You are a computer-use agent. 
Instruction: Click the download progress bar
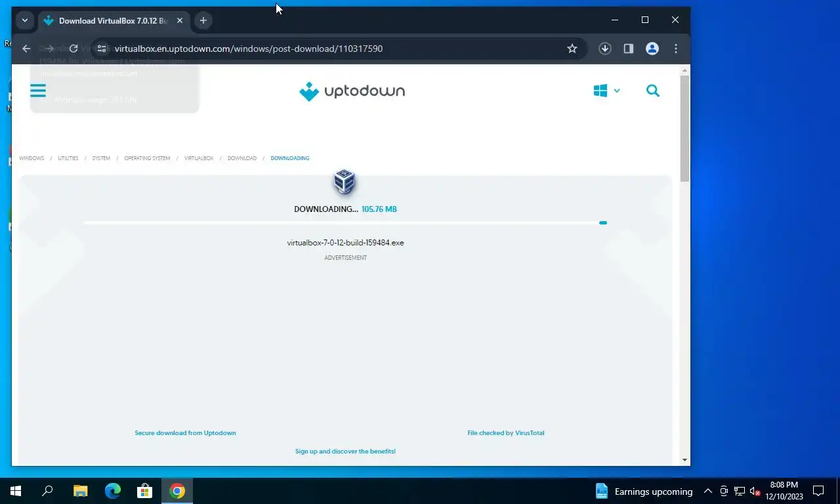click(345, 223)
